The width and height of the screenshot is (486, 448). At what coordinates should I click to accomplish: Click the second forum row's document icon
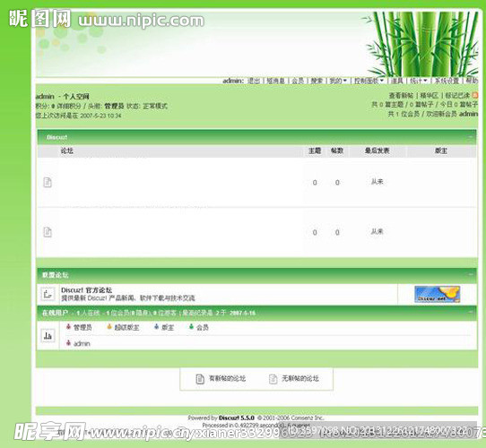[x=48, y=232]
